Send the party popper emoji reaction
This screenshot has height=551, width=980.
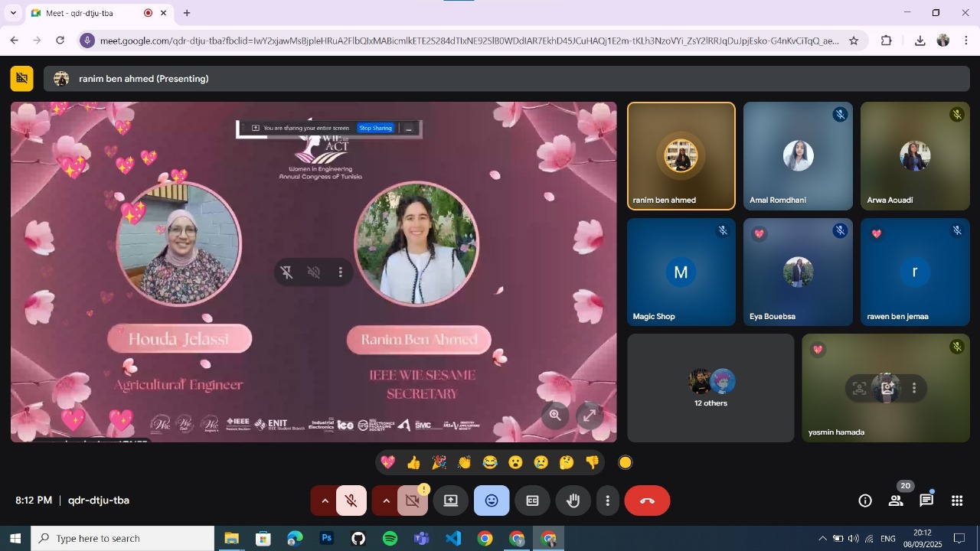pos(439,462)
